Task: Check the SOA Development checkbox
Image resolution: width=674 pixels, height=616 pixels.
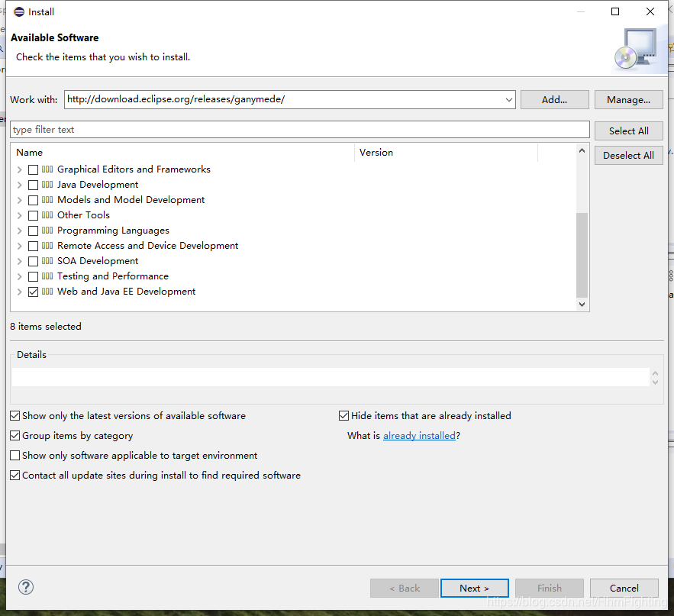Action: 33,261
